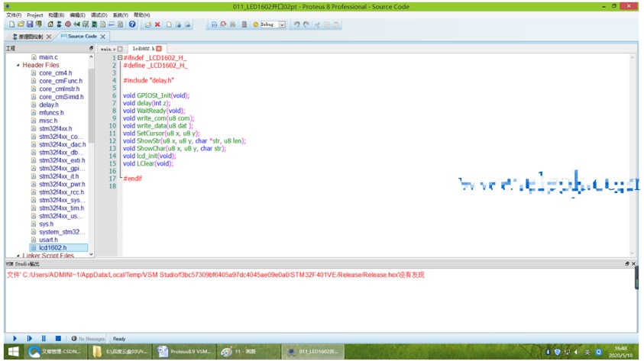
Task: Open usart.h from Header Files
Action: (x=48, y=240)
